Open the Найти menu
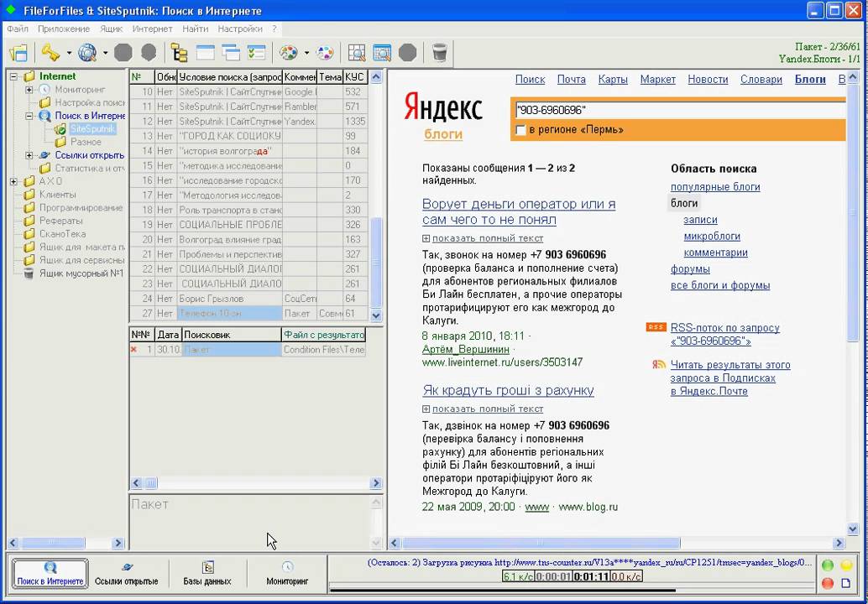 click(x=195, y=29)
